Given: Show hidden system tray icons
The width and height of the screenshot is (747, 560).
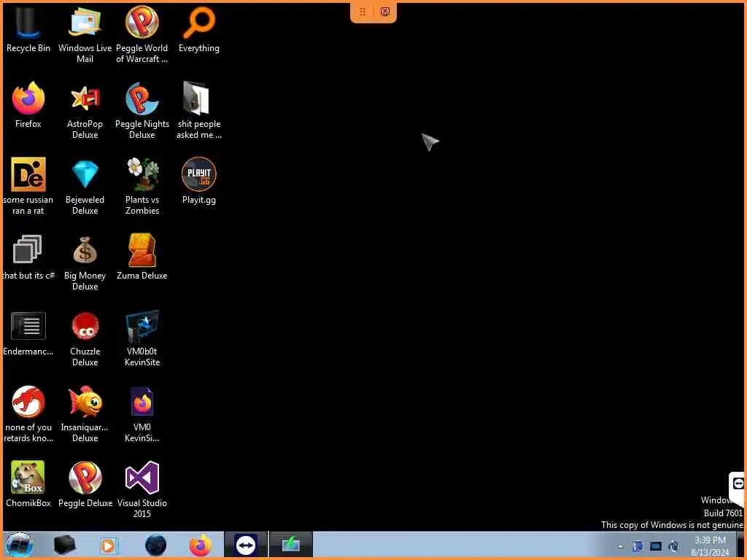Looking at the screenshot, I should (x=620, y=546).
